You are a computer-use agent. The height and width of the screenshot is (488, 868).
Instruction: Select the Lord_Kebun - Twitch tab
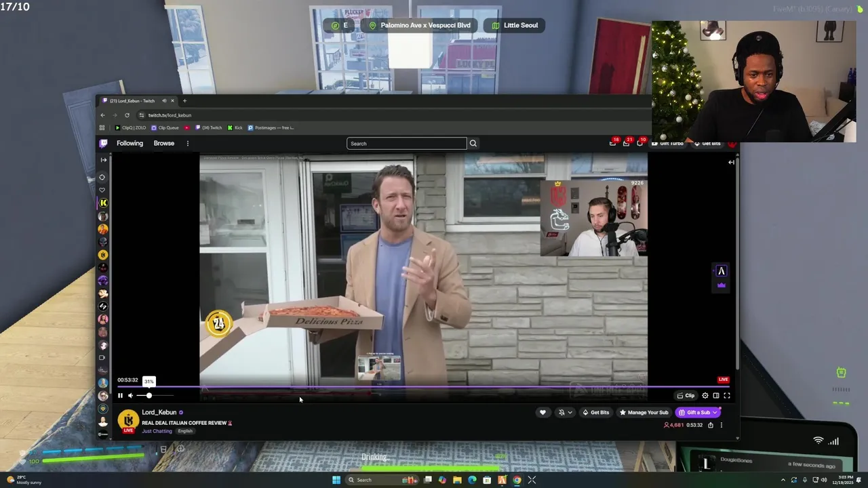point(138,101)
